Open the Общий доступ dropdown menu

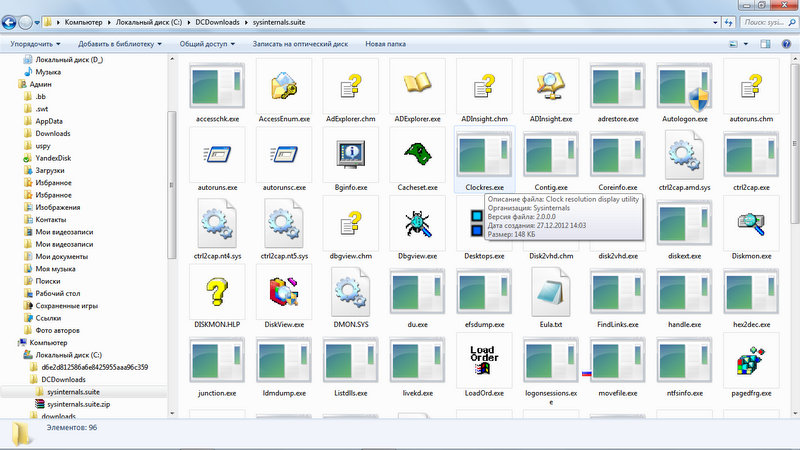pos(207,44)
